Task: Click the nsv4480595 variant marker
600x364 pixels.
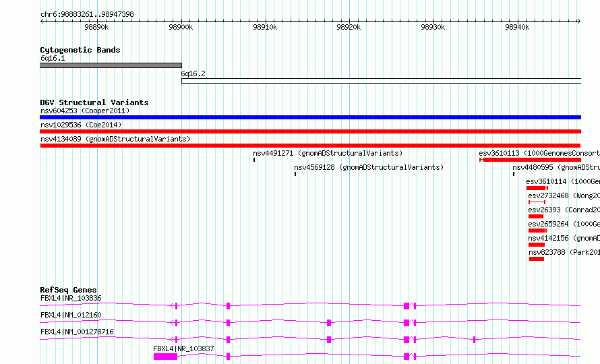Action: [x=514, y=174]
